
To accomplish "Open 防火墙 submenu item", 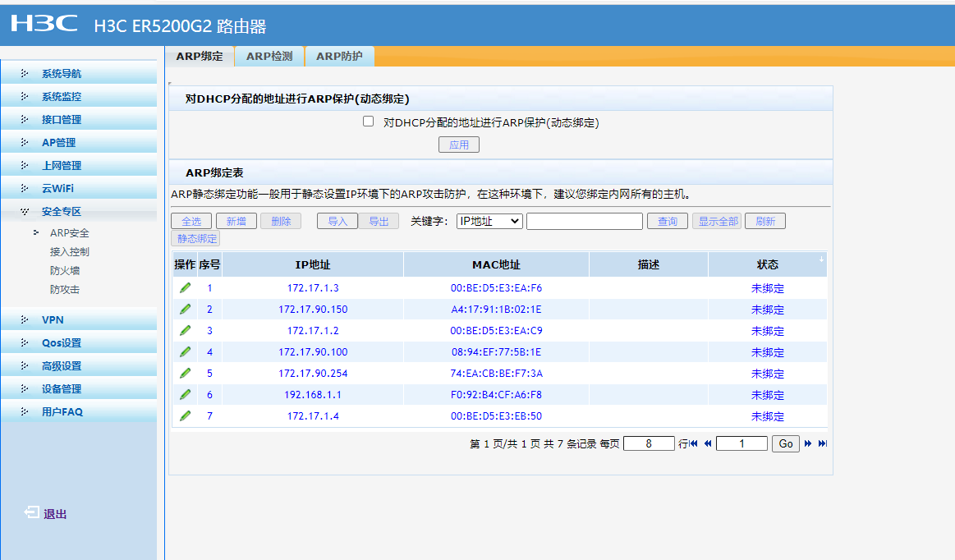I will (x=65, y=270).
